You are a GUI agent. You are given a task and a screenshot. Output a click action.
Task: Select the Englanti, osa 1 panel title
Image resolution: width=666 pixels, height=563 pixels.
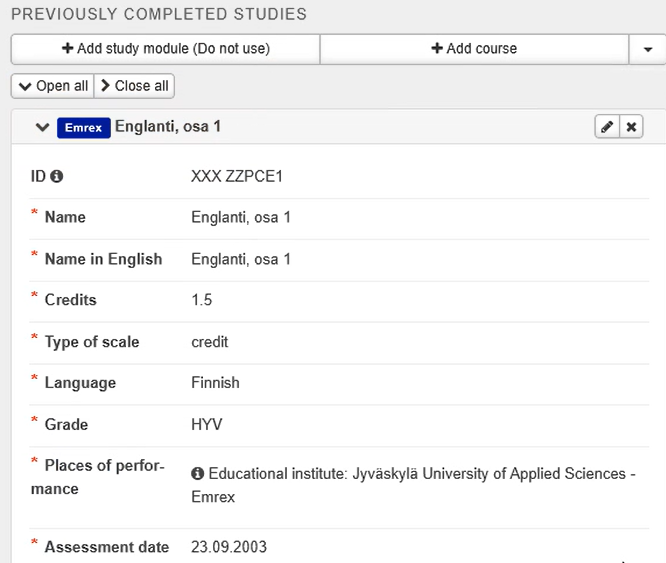point(167,127)
